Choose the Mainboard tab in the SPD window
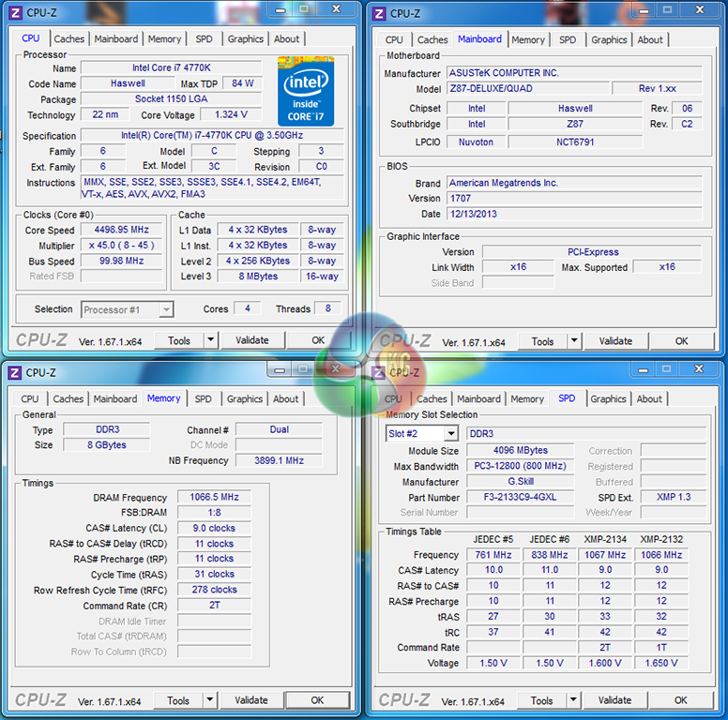 [478, 399]
